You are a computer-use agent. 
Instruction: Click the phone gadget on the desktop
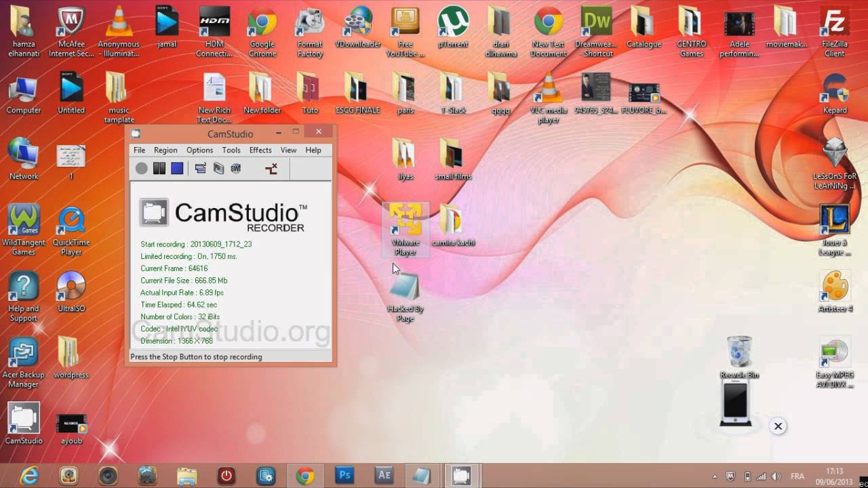click(735, 403)
